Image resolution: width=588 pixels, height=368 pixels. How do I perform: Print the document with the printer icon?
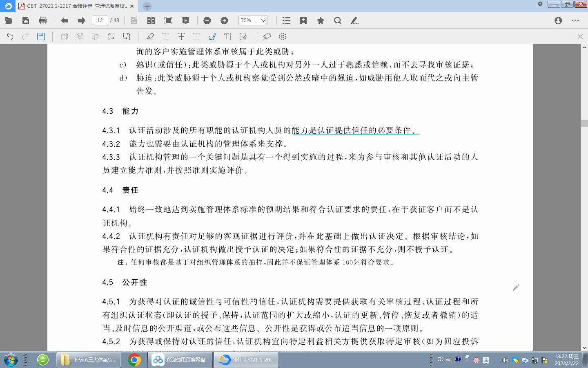tap(43, 20)
